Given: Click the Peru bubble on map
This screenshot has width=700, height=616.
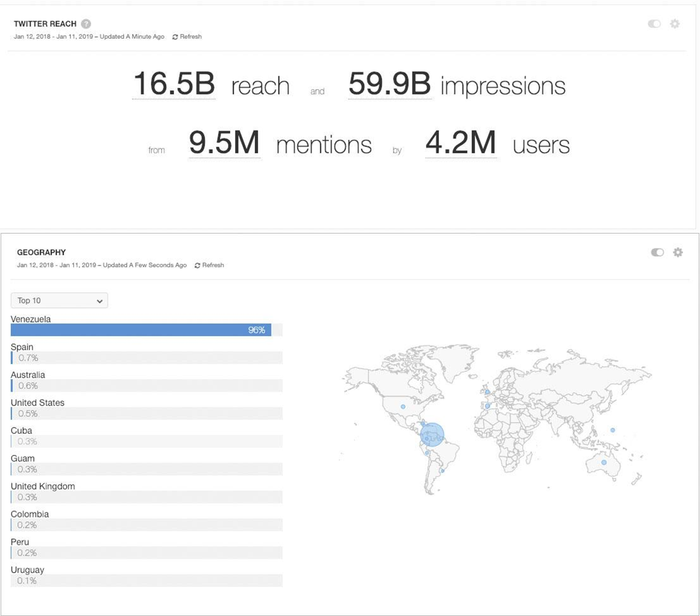Looking at the screenshot, I should click(427, 453).
